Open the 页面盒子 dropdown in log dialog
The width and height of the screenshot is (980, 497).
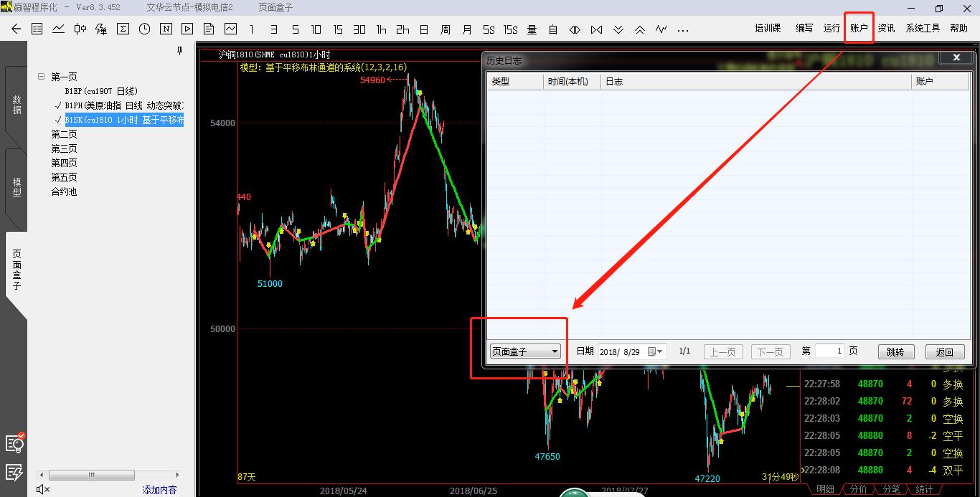click(x=524, y=351)
